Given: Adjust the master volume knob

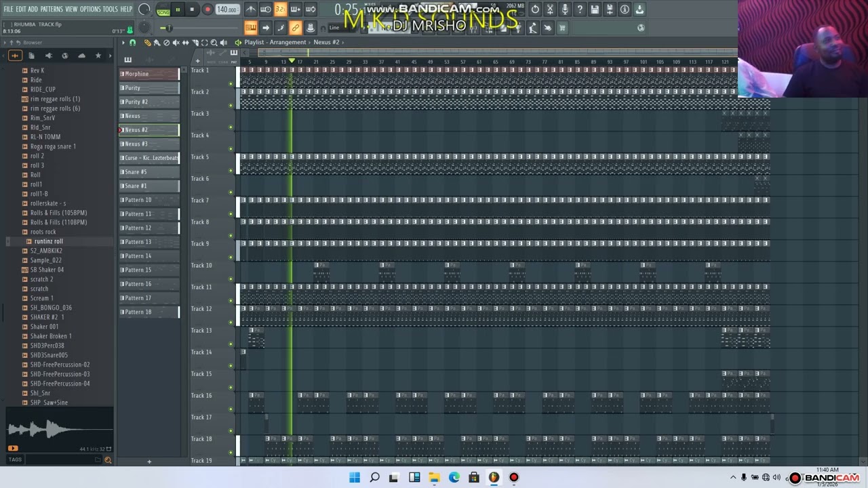Looking at the screenshot, I should (x=144, y=9).
